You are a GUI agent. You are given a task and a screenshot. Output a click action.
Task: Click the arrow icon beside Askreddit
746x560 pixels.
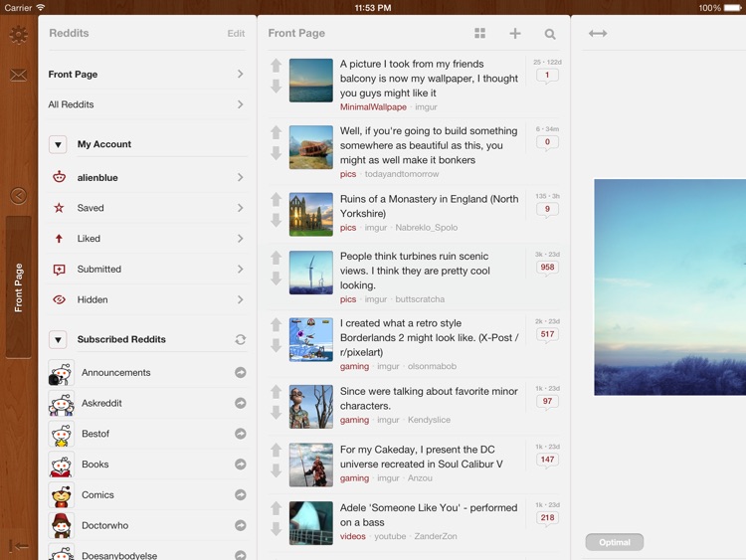[x=241, y=403]
